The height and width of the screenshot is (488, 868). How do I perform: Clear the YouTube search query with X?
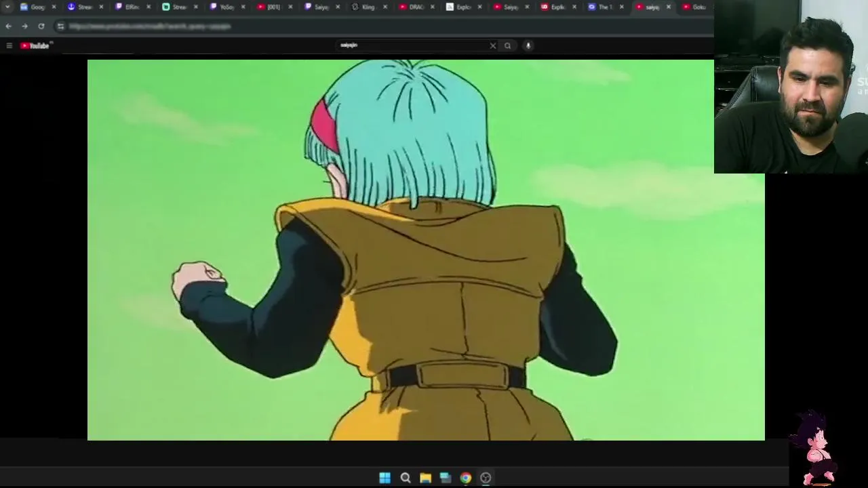[x=493, y=45]
